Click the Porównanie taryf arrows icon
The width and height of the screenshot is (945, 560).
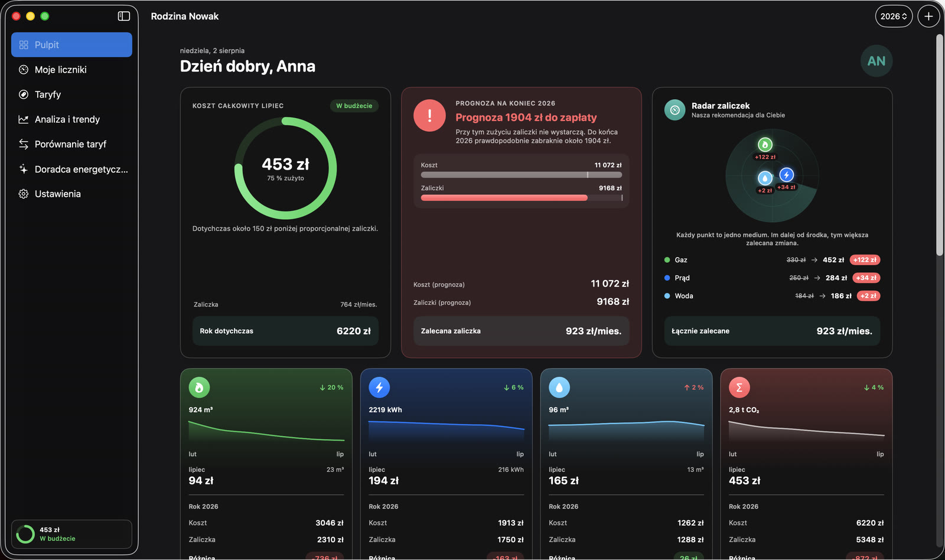point(24,144)
